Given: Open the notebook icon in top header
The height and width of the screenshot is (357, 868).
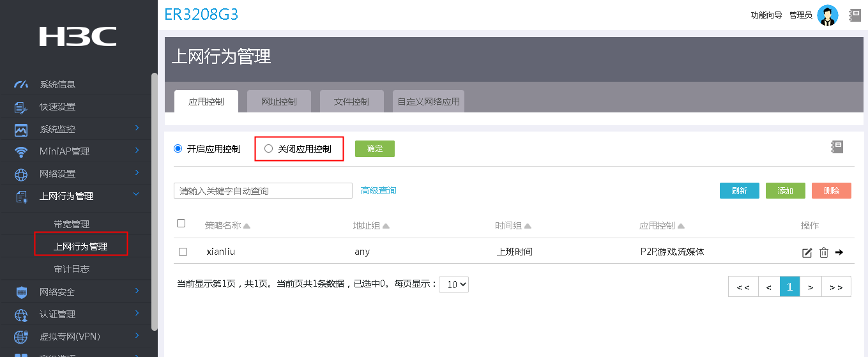Looking at the screenshot, I should click(855, 15).
